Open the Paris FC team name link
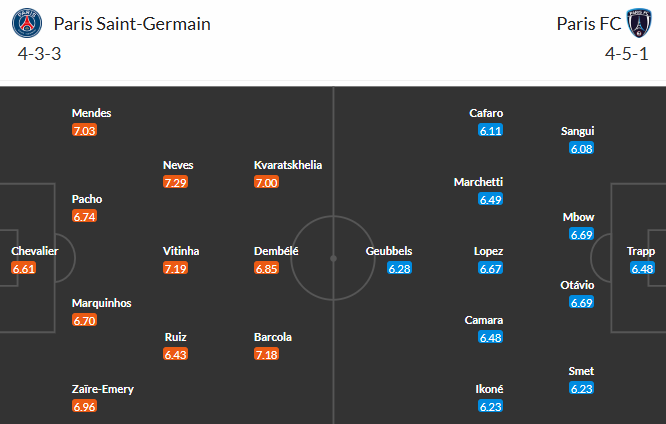 click(588, 24)
